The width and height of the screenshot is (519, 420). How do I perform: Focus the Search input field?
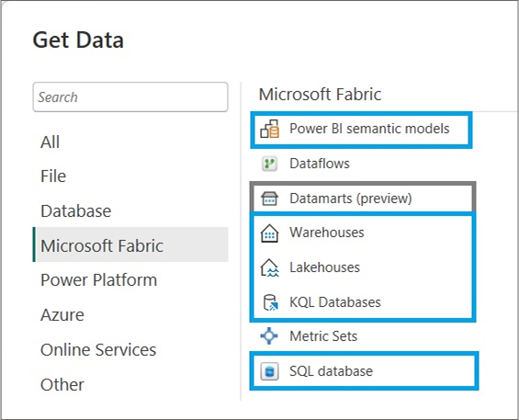130,97
